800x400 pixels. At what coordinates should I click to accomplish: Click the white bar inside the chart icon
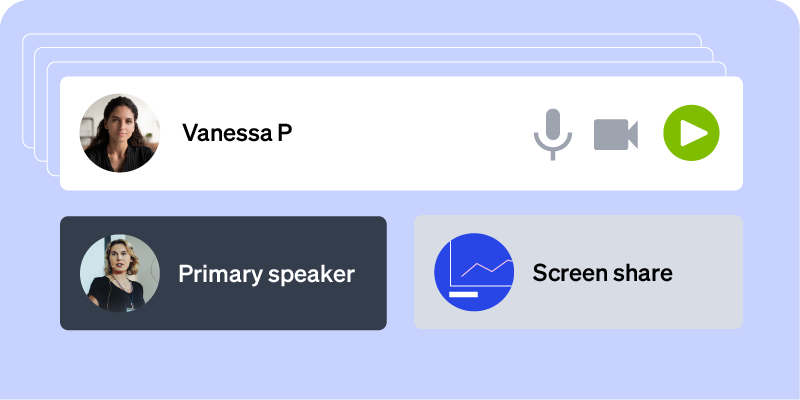pyautogui.click(x=463, y=294)
